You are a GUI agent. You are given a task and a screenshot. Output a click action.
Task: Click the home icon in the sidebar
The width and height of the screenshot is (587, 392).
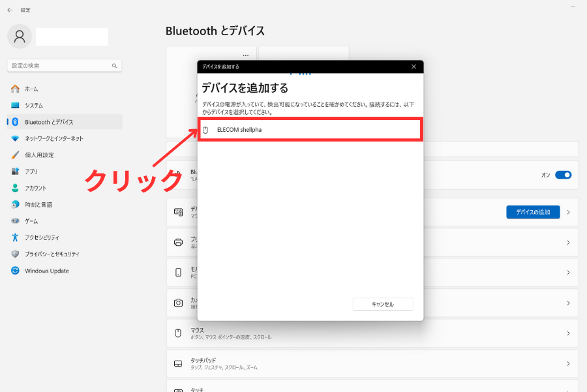[x=15, y=89]
